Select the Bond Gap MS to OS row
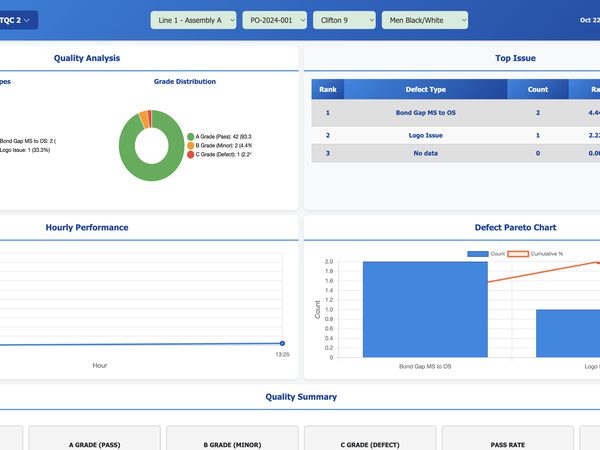The height and width of the screenshot is (450, 600). coord(456,113)
